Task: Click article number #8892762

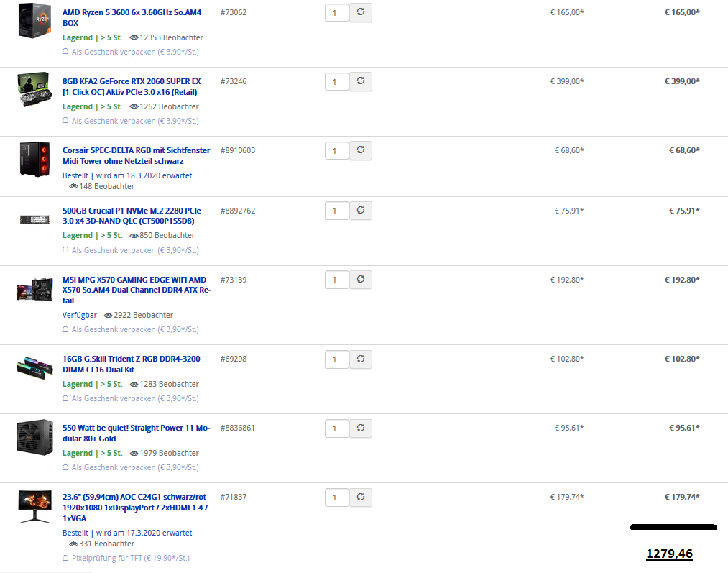Action: click(x=238, y=211)
